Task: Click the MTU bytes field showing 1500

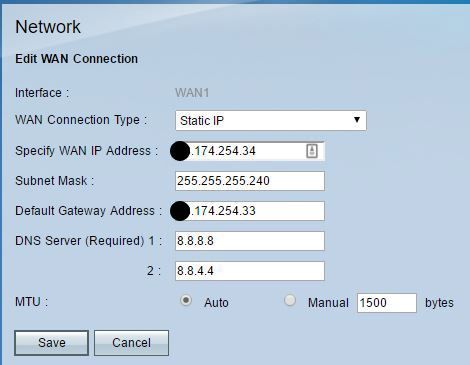Action: click(x=387, y=303)
